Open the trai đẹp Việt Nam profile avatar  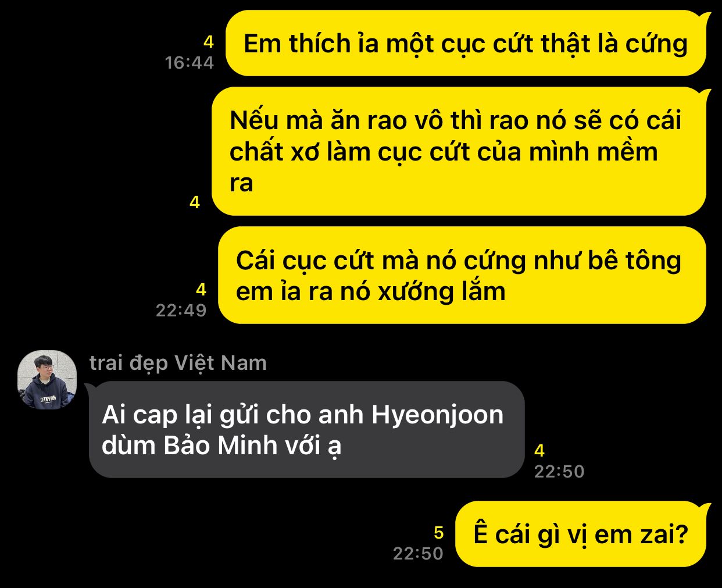tap(47, 380)
